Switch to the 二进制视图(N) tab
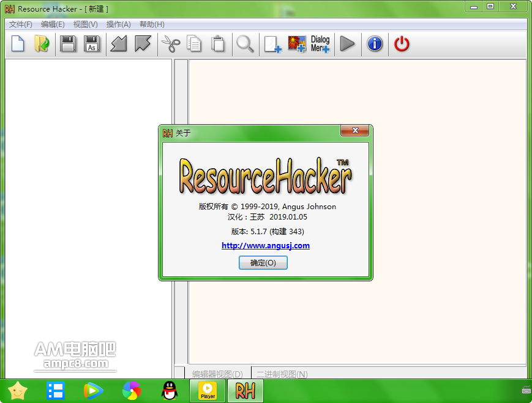The image size is (532, 403). [282, 374]
